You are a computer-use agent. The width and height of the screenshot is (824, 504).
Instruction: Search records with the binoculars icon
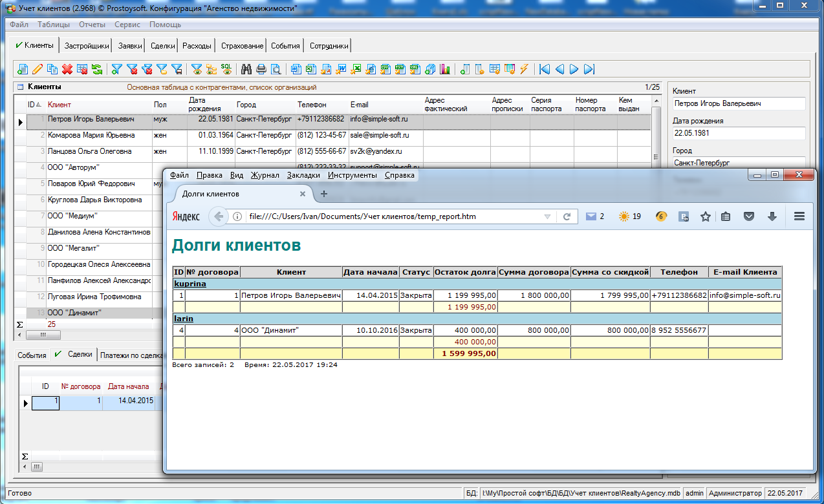click(x=246, y=69)
